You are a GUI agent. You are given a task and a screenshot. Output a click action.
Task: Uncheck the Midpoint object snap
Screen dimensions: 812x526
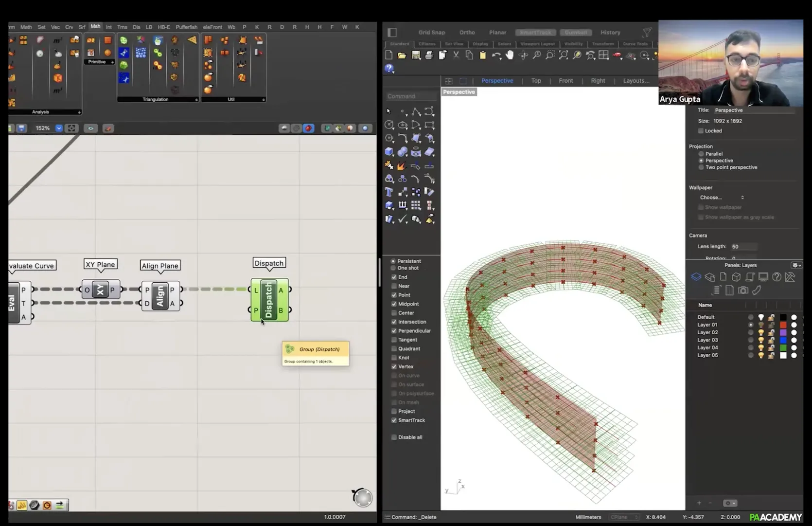(394, 304)
